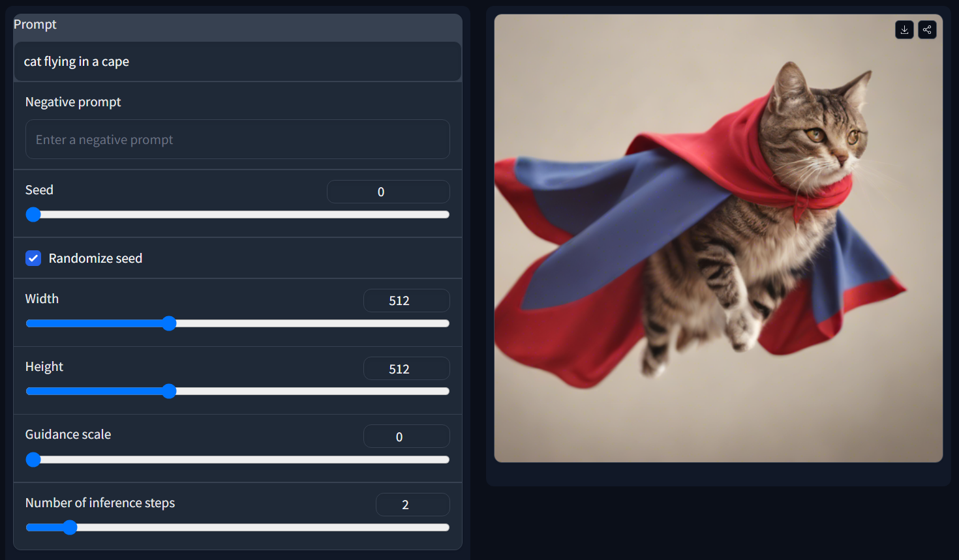Click the 'Randomize seed' label text
The height and width of the screenshot is (560, 959).
click(95, 258)
